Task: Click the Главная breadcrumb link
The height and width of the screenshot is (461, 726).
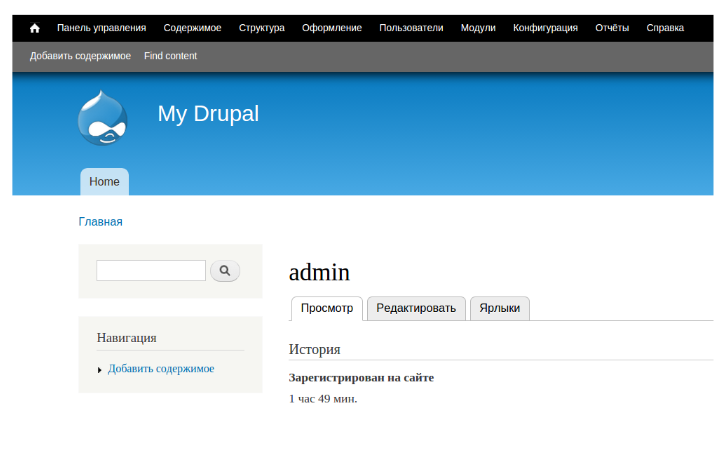Action: click(x=100, y=222)
